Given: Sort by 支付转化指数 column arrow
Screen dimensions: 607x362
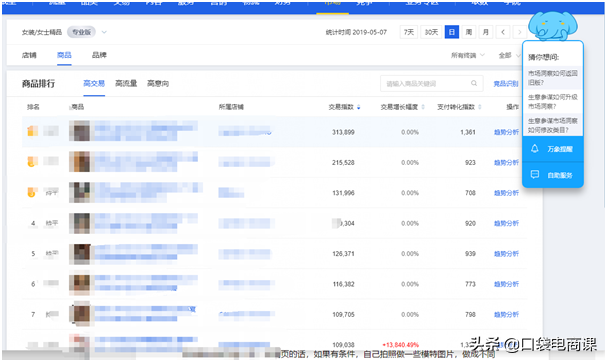Looking at the screenshot, I should 480,107.
